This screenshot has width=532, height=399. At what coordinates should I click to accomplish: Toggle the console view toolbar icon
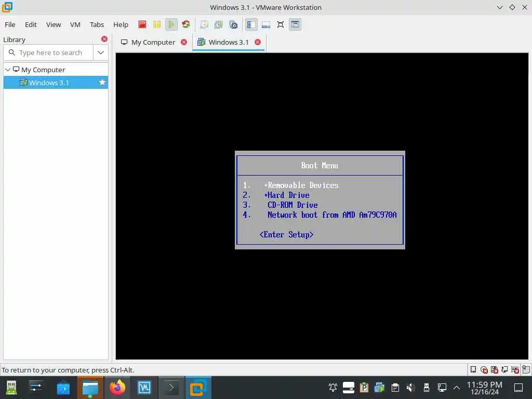click(295, 24)
